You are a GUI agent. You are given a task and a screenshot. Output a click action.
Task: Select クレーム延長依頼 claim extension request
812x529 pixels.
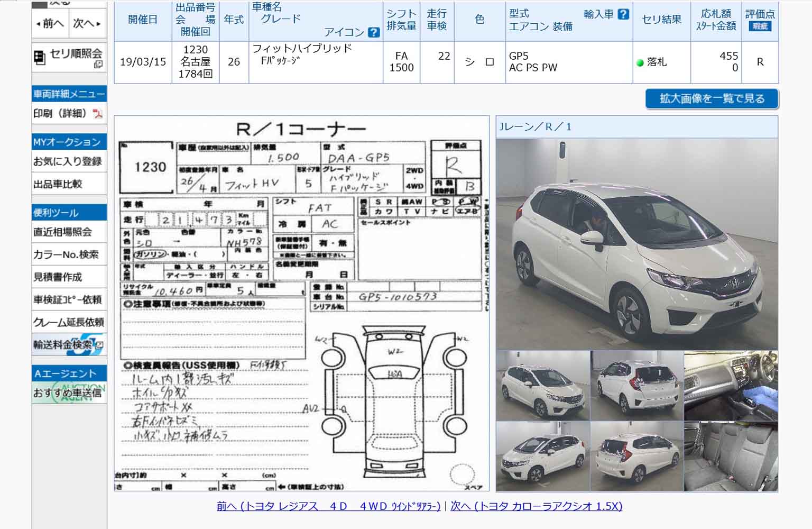69,322
